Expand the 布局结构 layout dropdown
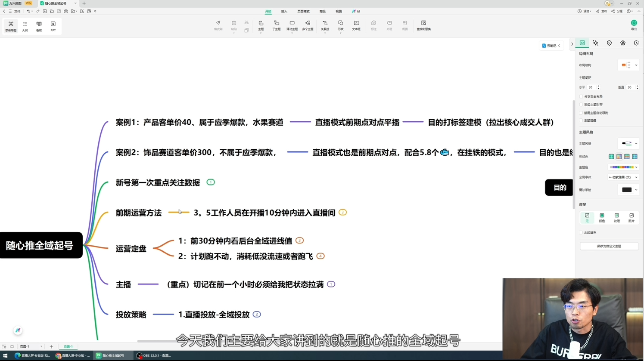The width and height of the screenshot is (644, 361). [x=629, y=65]
